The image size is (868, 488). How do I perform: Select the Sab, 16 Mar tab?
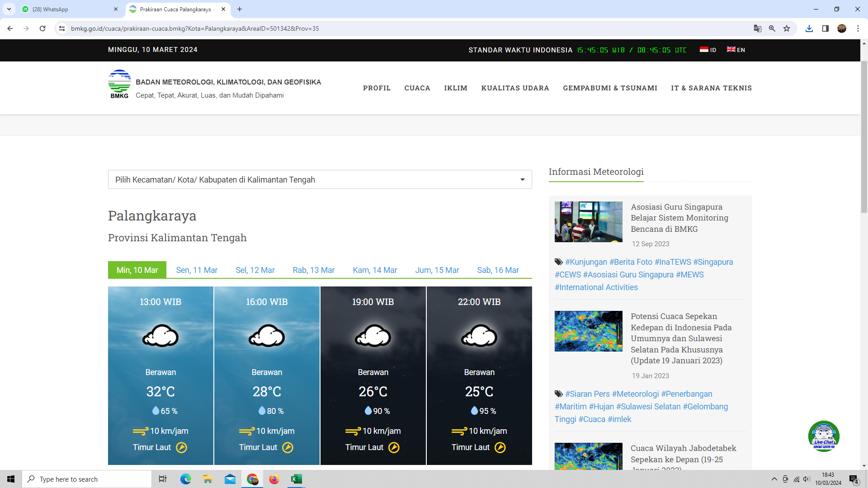498,270
